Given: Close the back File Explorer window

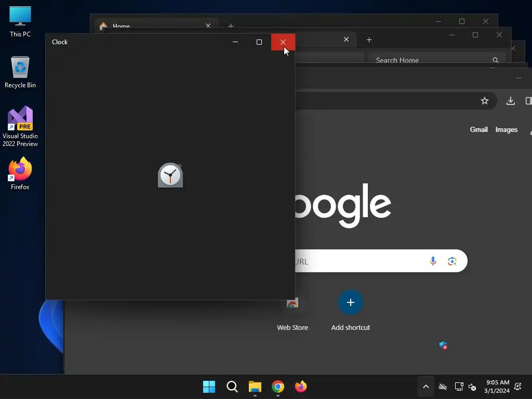Looking at the screenshot, I should pos(486,21).
